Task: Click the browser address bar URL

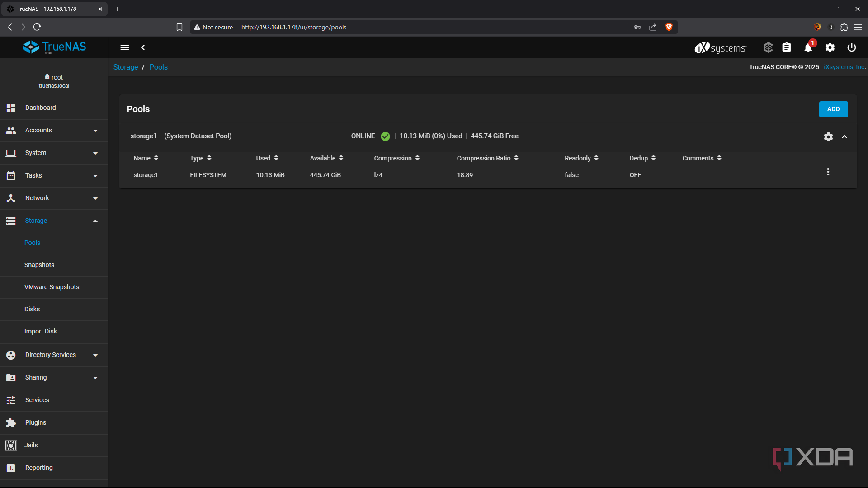Action: click(x=294, y=28)
